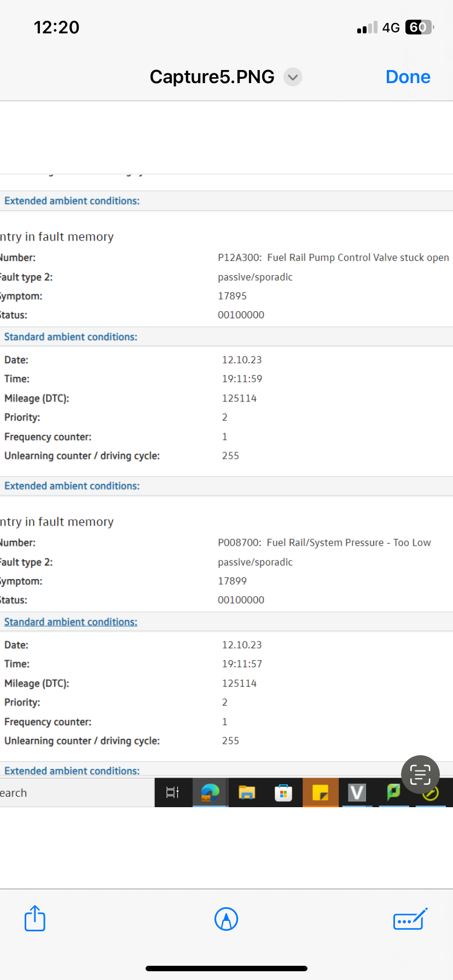Click the Microsoft Edge taskbar icon
Image resolution: width=453 pixels, height=980 pixels.
(x=210, y=792)
